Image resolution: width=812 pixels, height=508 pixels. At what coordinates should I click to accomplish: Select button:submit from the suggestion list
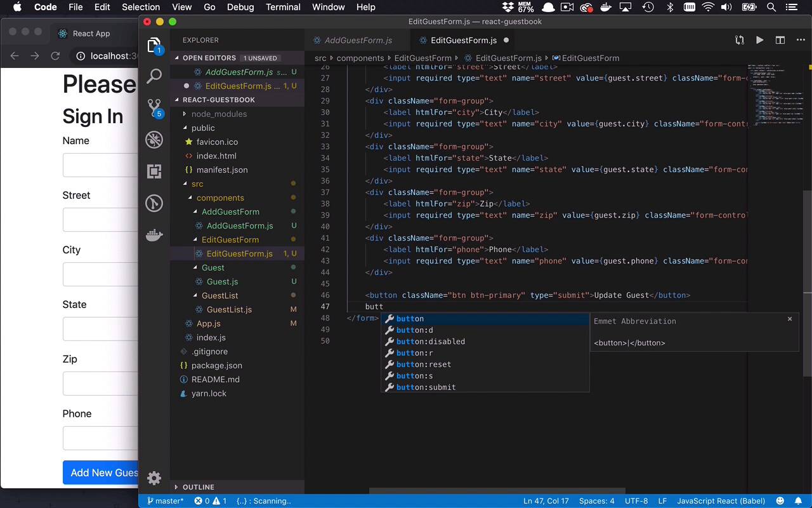point(426,387)
